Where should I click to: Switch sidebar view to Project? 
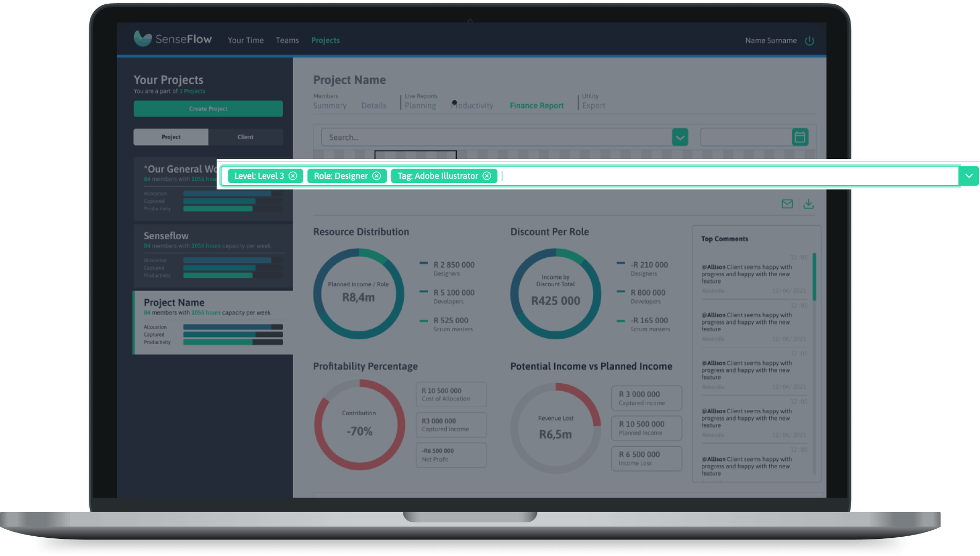[171, 137]
